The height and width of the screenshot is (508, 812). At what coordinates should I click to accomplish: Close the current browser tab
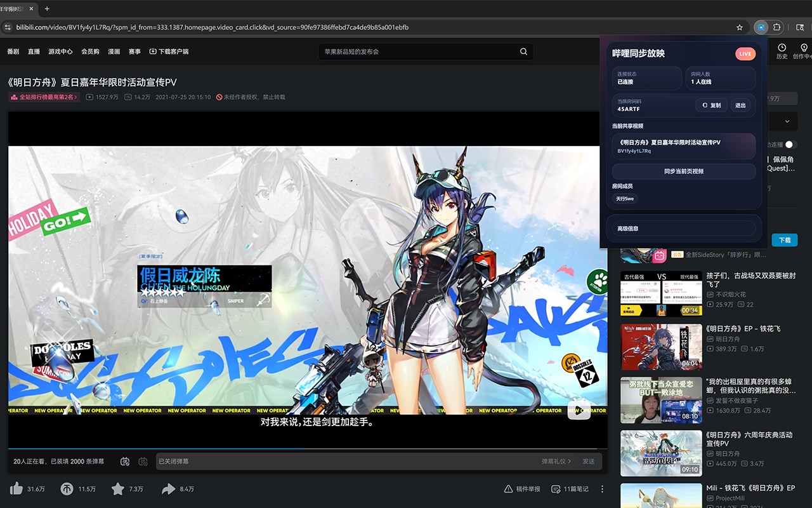click(31, 9)
